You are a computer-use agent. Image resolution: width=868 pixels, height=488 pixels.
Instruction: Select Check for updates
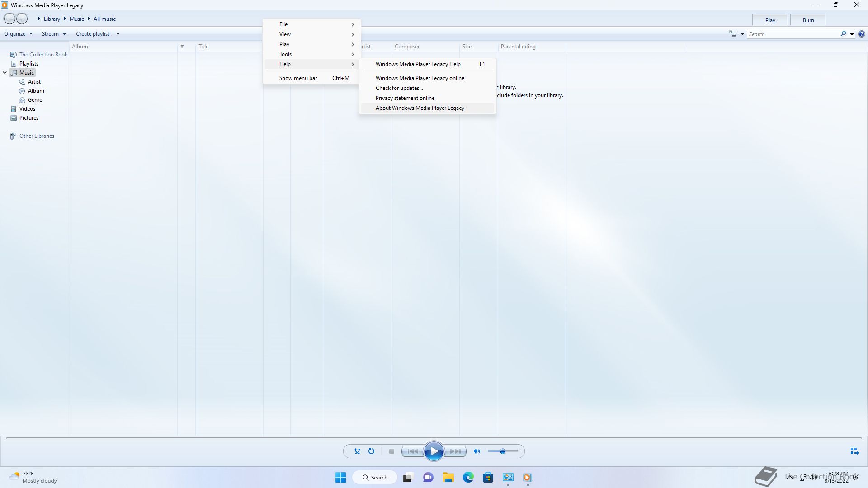pos(428,88)
